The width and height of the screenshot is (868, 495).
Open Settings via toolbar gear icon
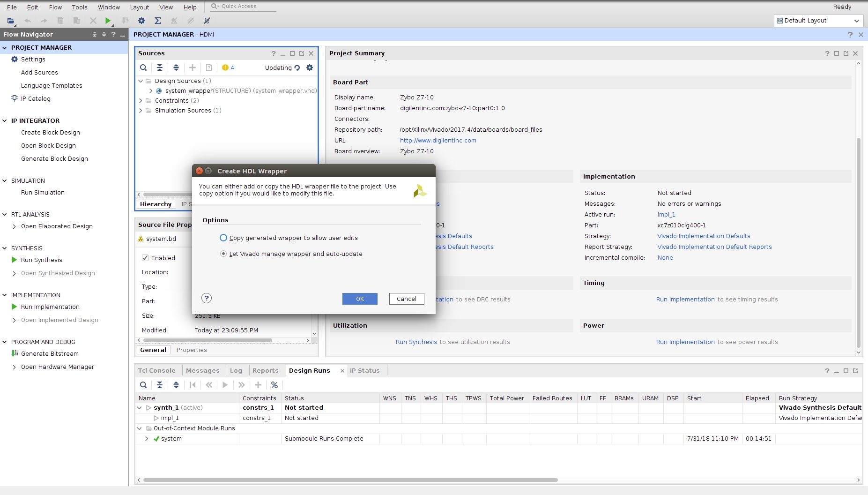[x=141, y=21]
